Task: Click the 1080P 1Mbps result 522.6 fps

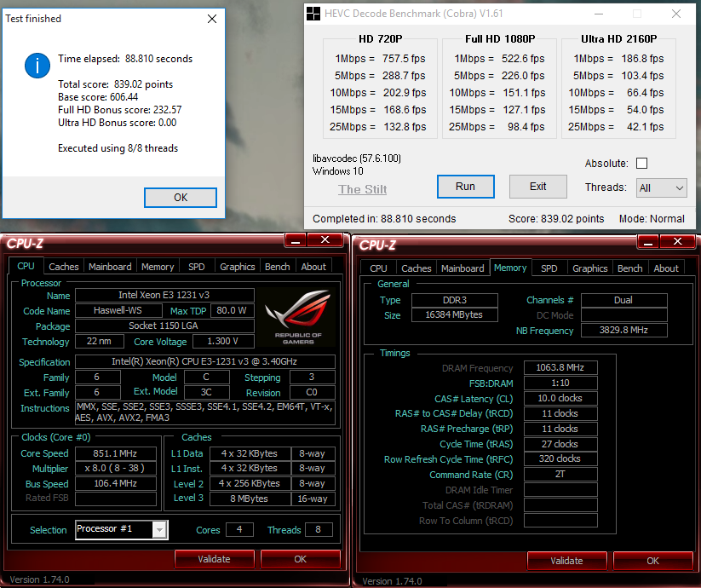Action: [x=523, y=59]
